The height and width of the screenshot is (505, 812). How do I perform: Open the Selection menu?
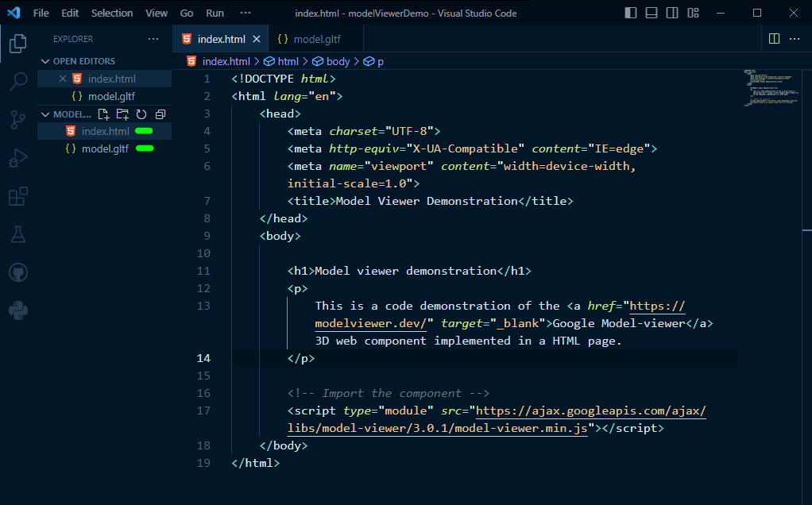pos(112,13)
